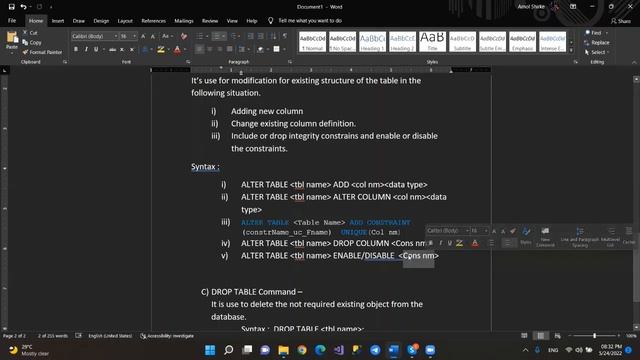The image size is (640, 360).
Task: Clear all formatting from the selection
Action: 184,36
